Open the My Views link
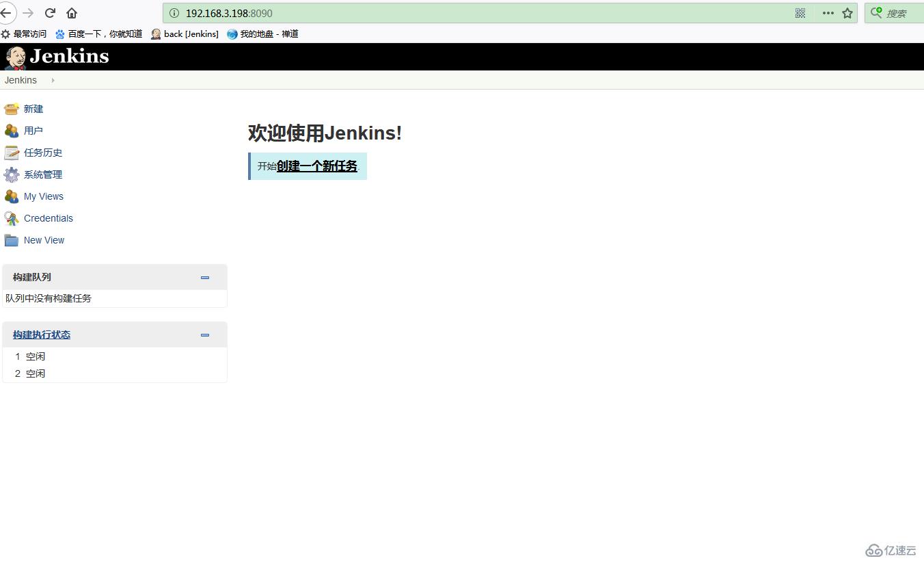 44,196
